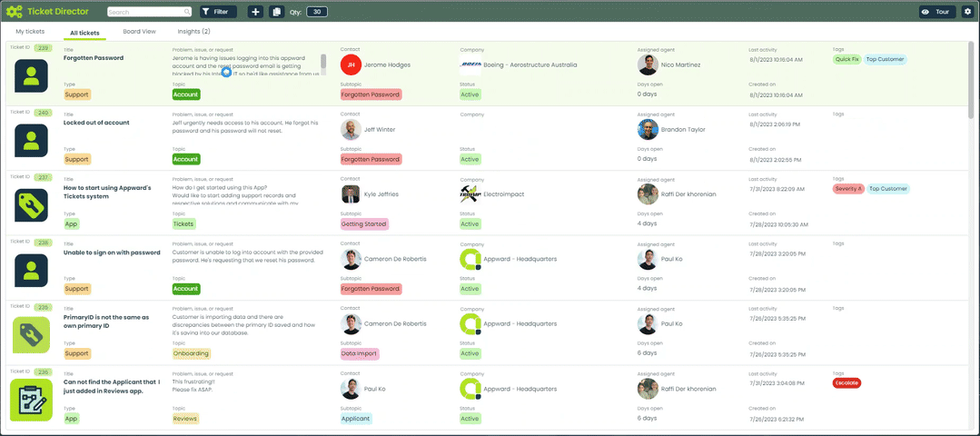980x436 pixels.
Task: Click the copy tickets icon in toolbar
Action: pyautogui.click(x=276, y=12)
